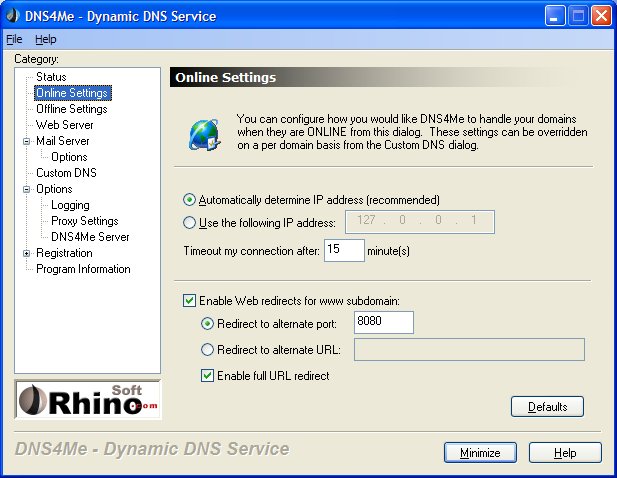
Task: Click the Minimize button at bottom
Action: [x=480, y=453]
